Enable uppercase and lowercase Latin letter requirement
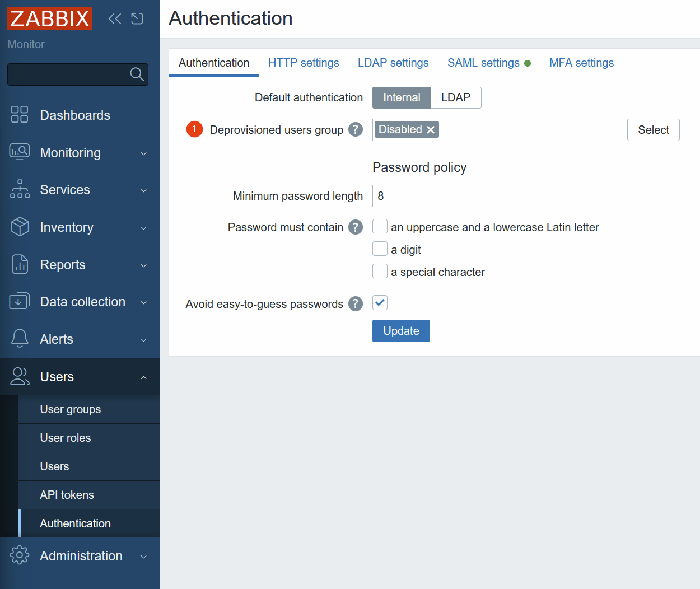The width and height of the screenshot is (700, 589). click(x=380, y=226)
